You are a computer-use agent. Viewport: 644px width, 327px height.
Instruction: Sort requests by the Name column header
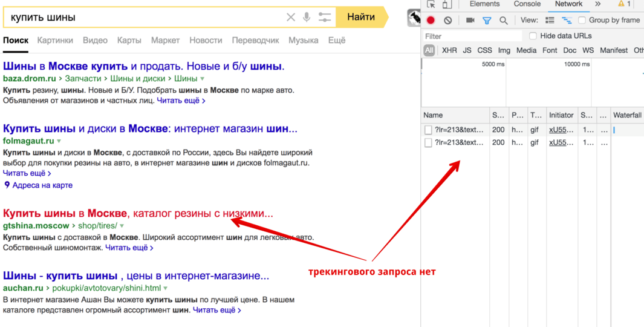[455, 115]
